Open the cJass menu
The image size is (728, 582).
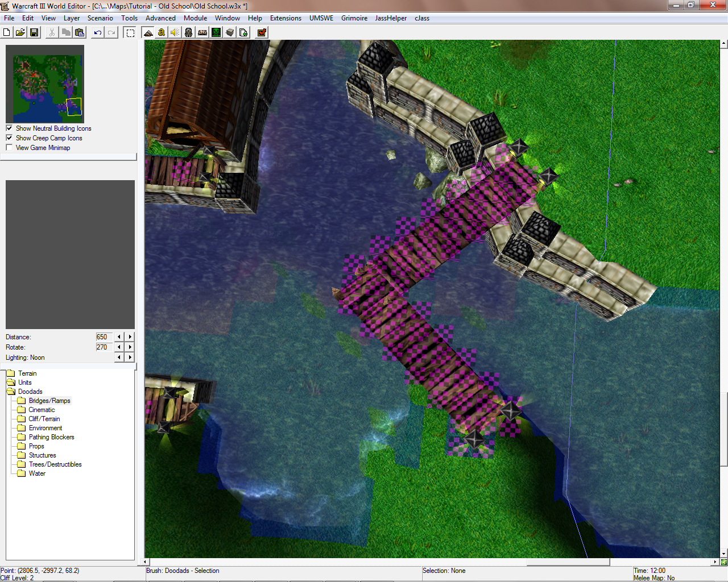pos(422,18)
